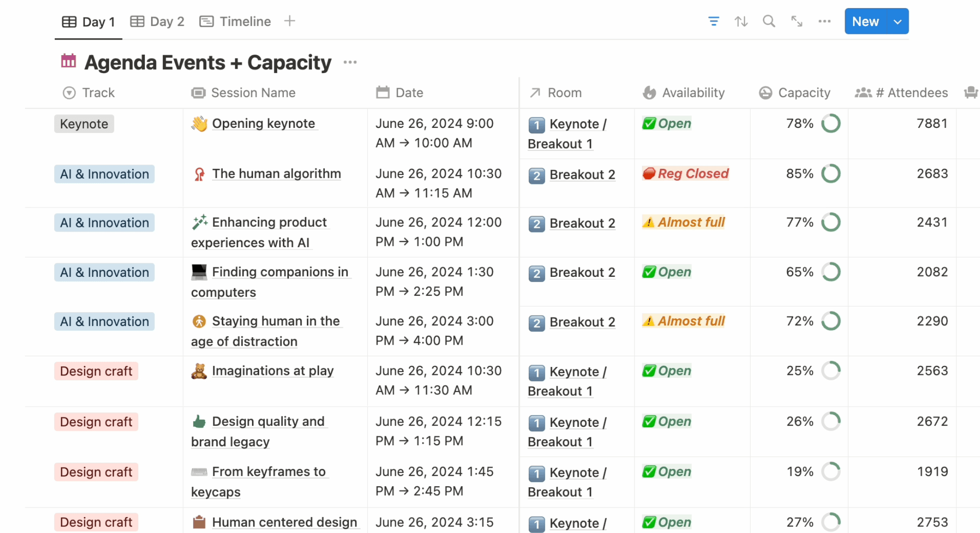
Task: Click the Capacity column header globe icon
Action: click(x=765, y=92)
